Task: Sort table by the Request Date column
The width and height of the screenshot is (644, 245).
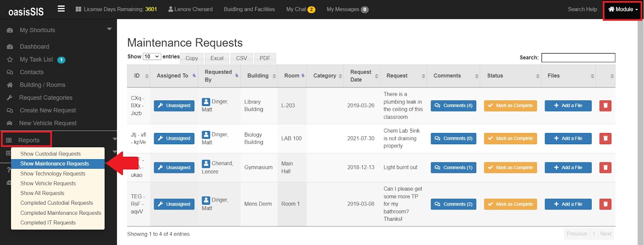Action: [361, 76]
